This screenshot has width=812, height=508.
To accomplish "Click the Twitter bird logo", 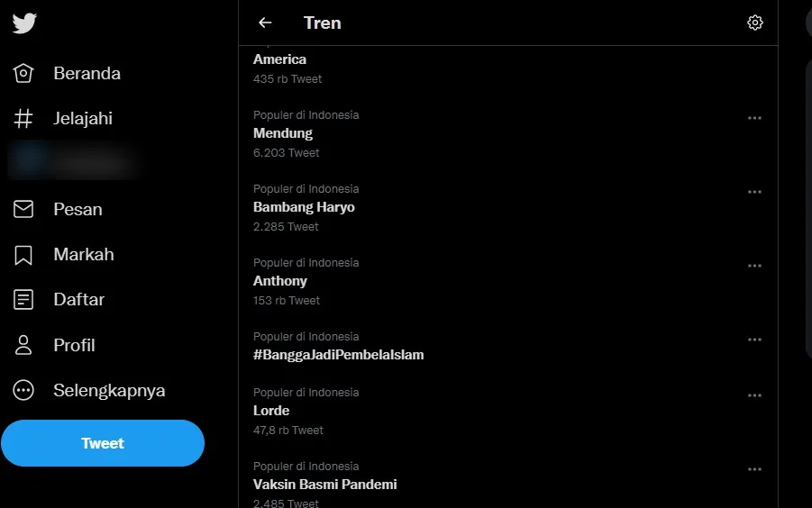I will point(24,23).
